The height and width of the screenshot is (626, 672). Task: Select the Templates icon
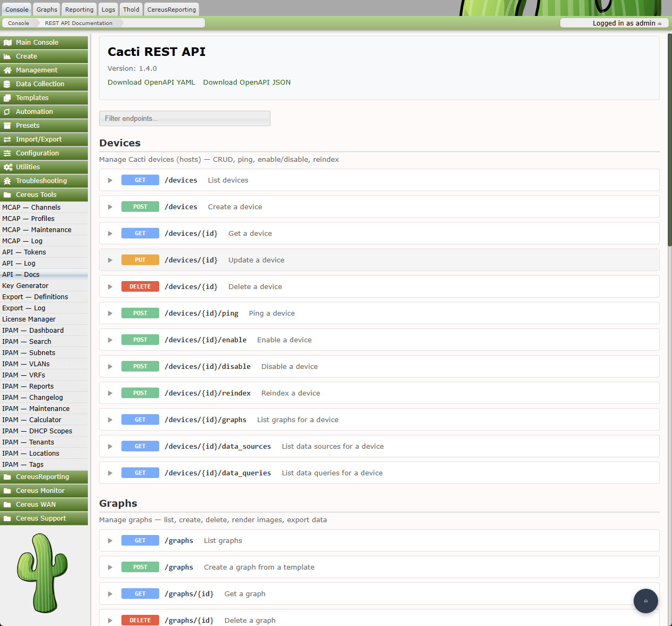pyautogui.click(x=7, y=97)
